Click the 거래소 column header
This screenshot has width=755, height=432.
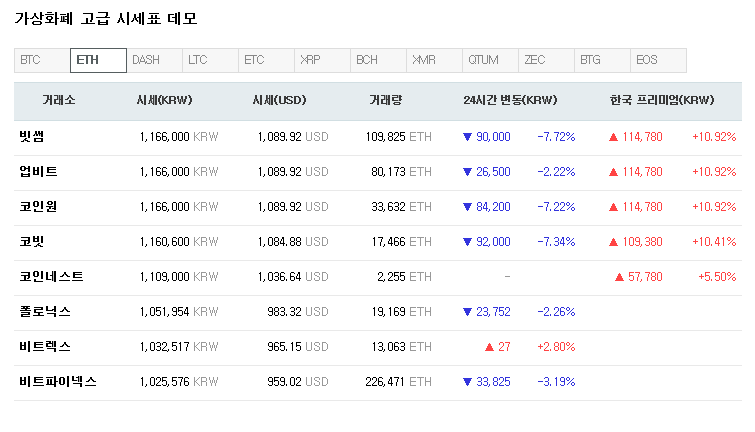59,101
